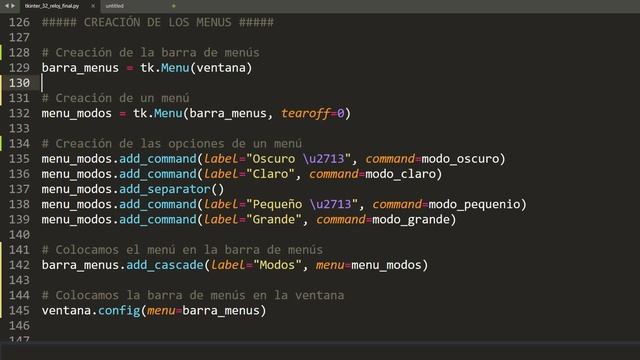Click "menu_modos" variable on line 132
Viewport: 640px width, 360px height.
tap(76, 113)
